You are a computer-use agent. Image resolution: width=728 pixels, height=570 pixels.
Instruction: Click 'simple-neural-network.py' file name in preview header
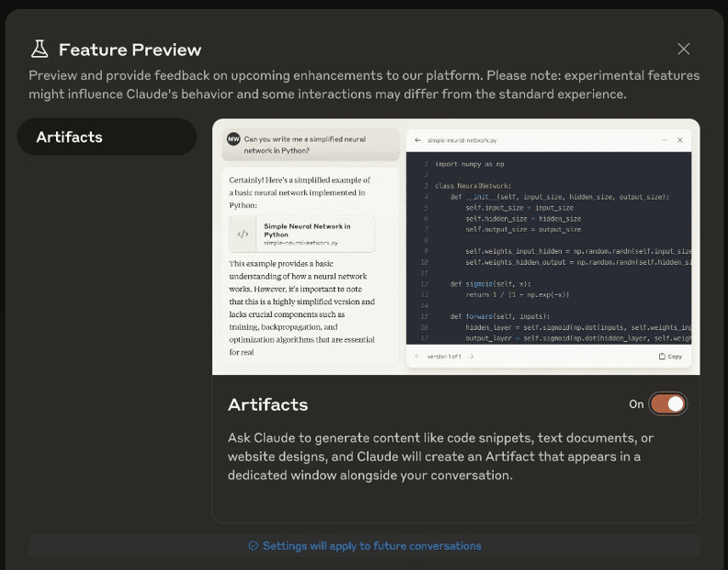(x=462, y=141)
